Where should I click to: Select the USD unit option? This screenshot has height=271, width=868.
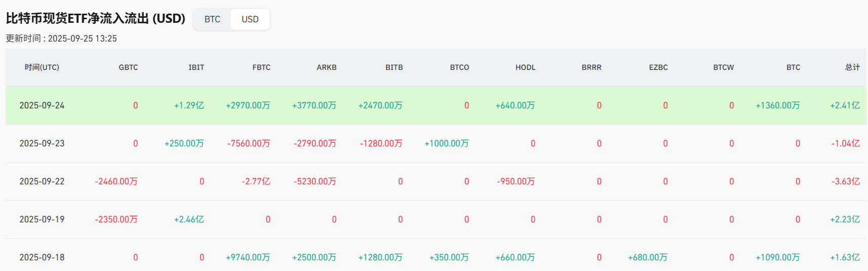pos(250,19)
